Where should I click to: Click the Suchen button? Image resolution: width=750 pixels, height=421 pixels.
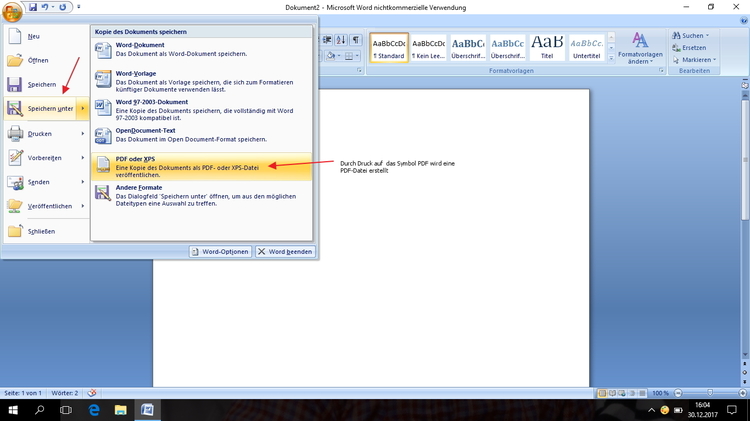pyautogui.click(x=690, y=35)
